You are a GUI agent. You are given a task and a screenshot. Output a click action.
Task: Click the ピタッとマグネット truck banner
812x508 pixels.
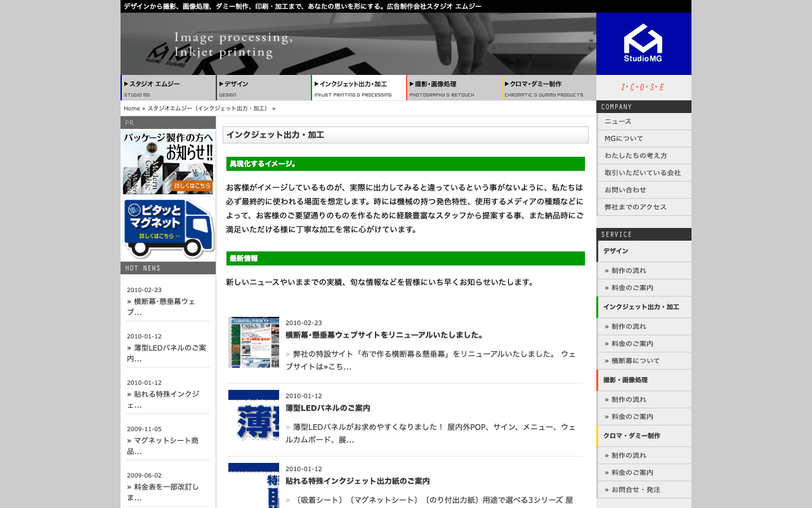click(x=167, y=228)
